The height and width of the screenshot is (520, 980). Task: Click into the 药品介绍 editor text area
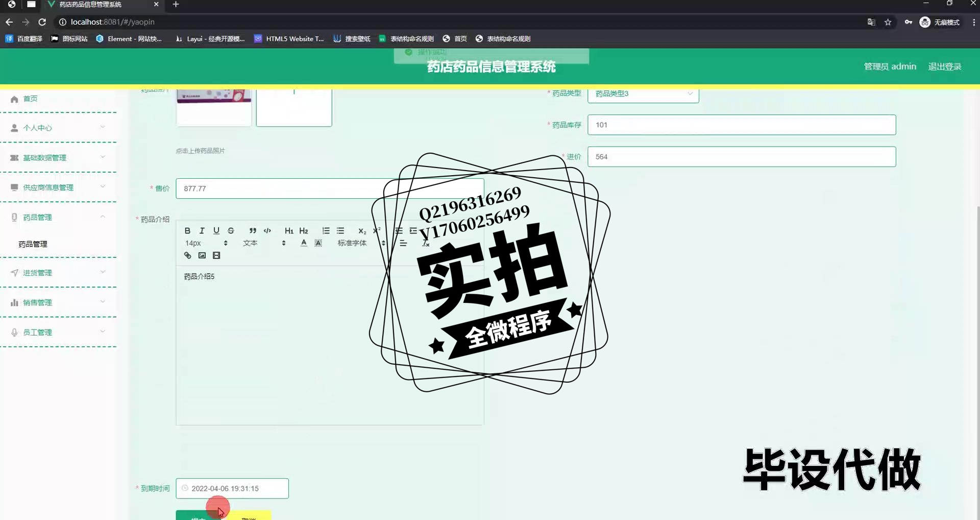pyautogui.click(x=330, y=345)
